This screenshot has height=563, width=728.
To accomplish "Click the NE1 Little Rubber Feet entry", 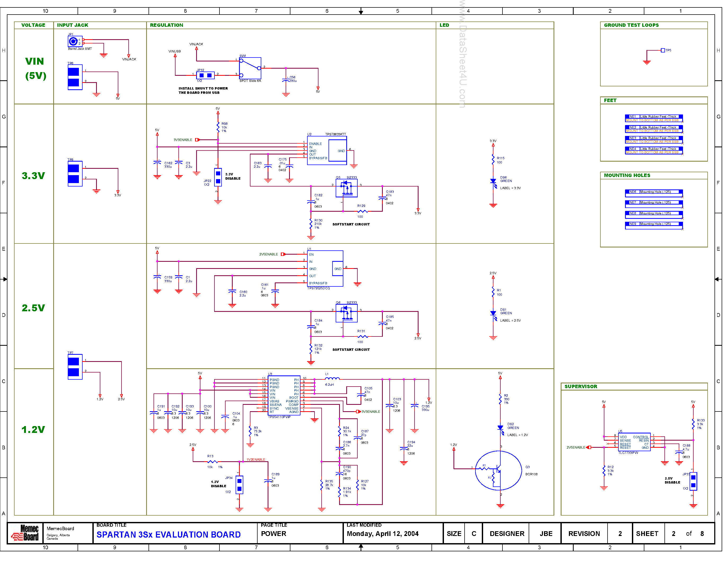I will click(x=654, y=118).
